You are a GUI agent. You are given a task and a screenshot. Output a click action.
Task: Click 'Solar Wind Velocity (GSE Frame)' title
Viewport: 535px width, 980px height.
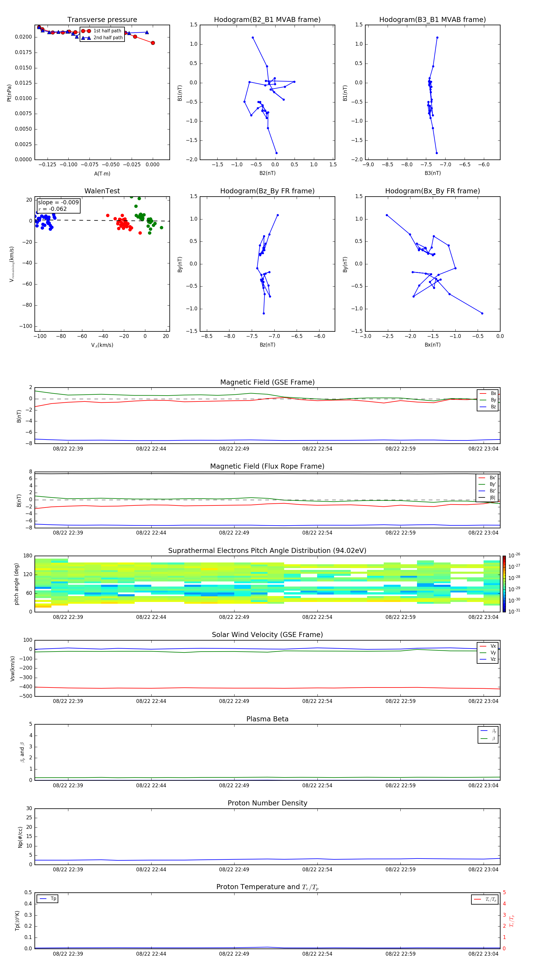pyautogui.click(x=267, y=635)
